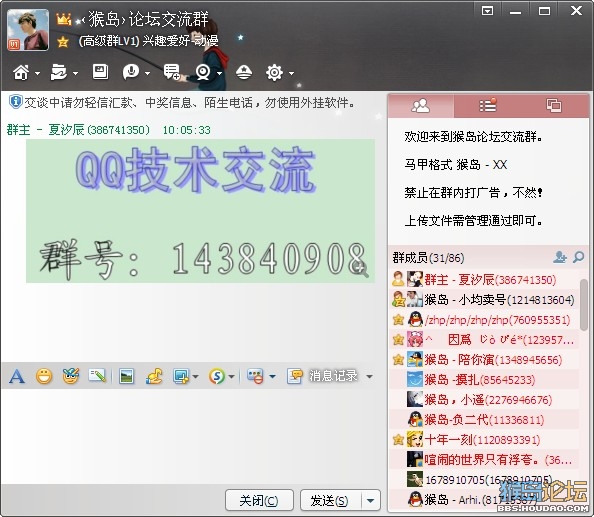Expand the Soso search dropdown

click(231, 376)
